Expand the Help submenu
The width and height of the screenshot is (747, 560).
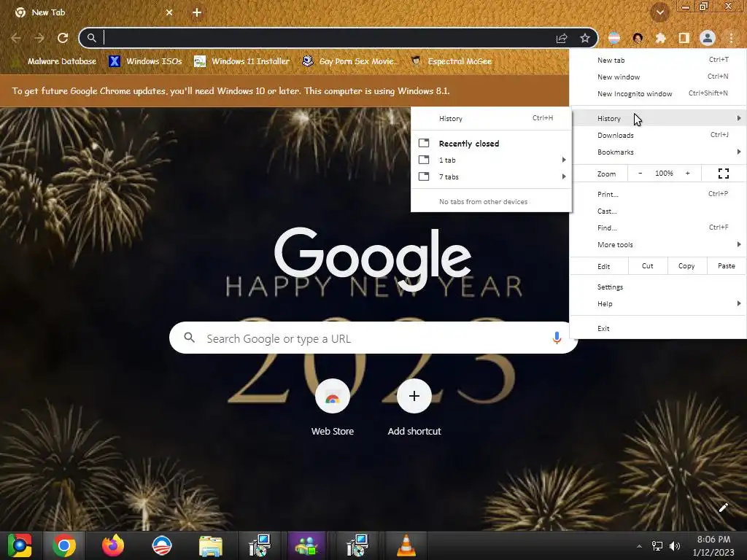pyautogui.click(x=657, y=304)
